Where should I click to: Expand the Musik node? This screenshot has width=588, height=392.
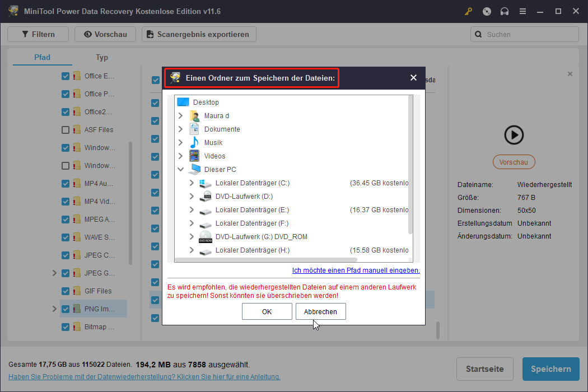(x=181, y=143)
